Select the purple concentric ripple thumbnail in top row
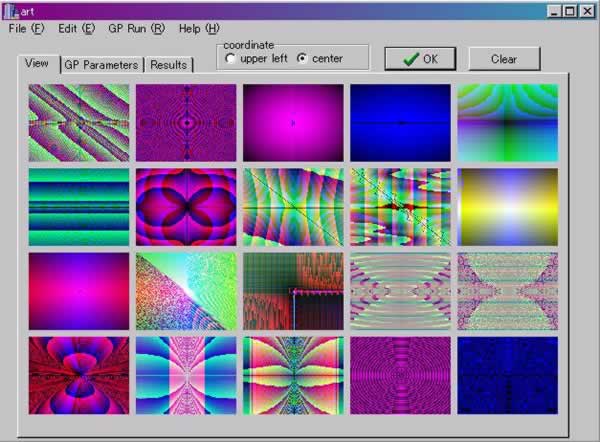Image resolution: width=600 pixels, height=442 pixels. (x=186, y=123)
